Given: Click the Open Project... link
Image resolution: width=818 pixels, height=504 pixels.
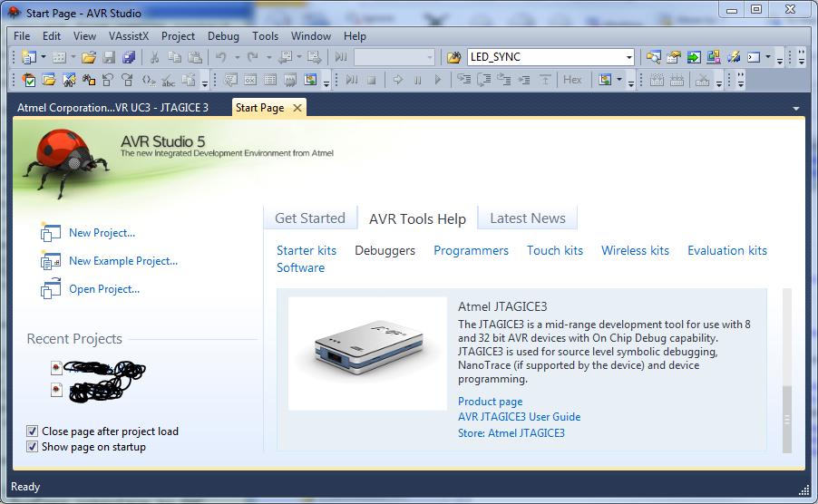Looking at the screenshot, I should (104, 289).
